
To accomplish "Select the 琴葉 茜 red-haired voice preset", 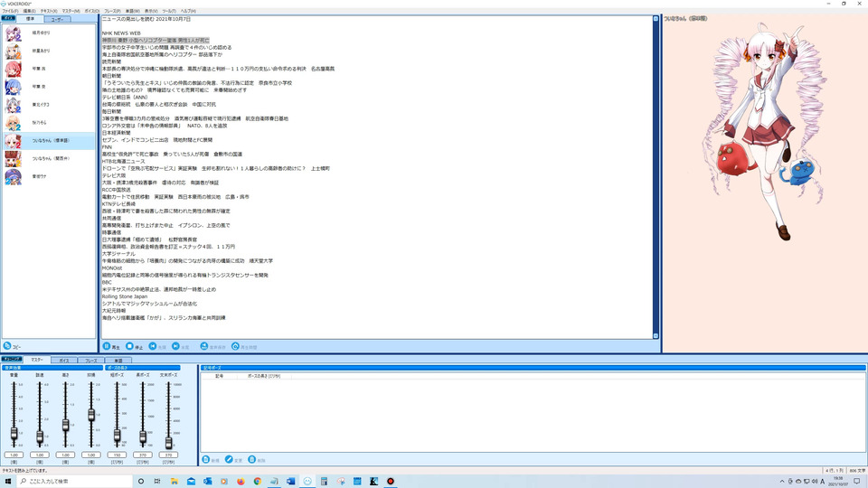I will pyautogui.click(x=49, y=69).
